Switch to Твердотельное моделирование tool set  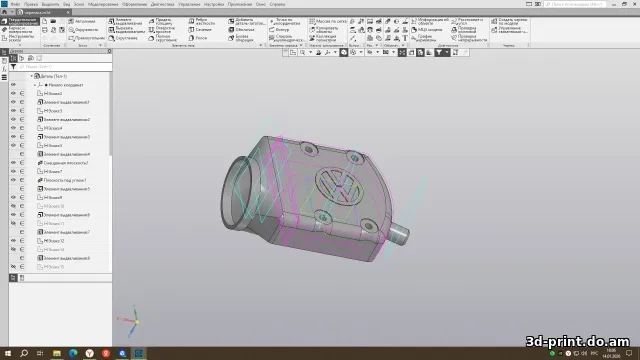point(20,21)
